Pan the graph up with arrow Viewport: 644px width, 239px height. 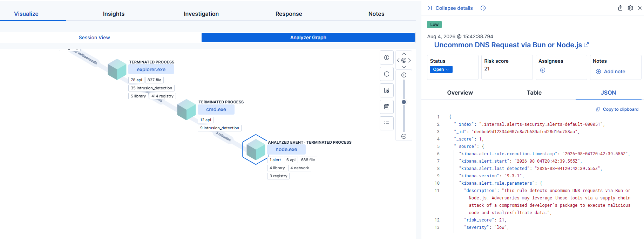coord(404,54)
